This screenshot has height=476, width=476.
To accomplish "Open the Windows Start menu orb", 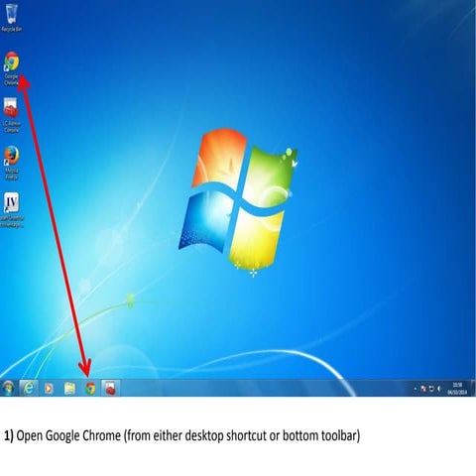I will pos(8,388).
